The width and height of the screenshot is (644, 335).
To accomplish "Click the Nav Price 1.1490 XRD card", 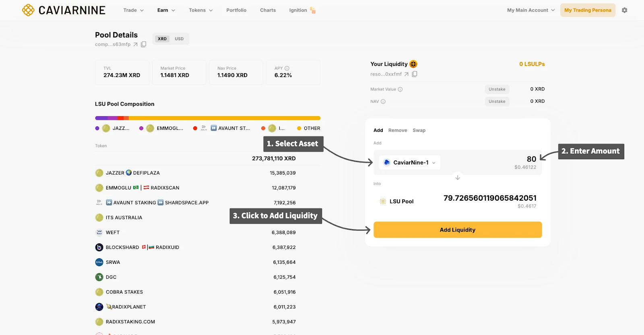I will [x=236, y=72].
